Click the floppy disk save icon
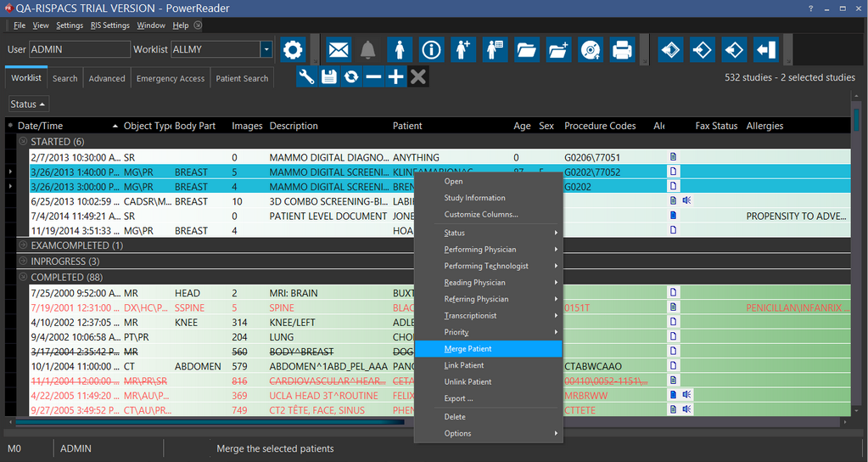Viewport: 868px width, 462px height. tap(328, 77)
